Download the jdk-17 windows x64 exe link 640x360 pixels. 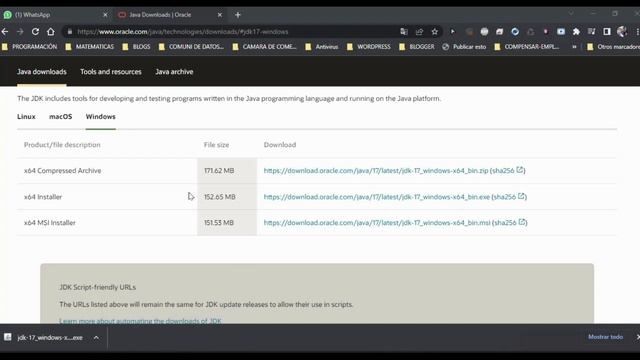tap(377, 197)
